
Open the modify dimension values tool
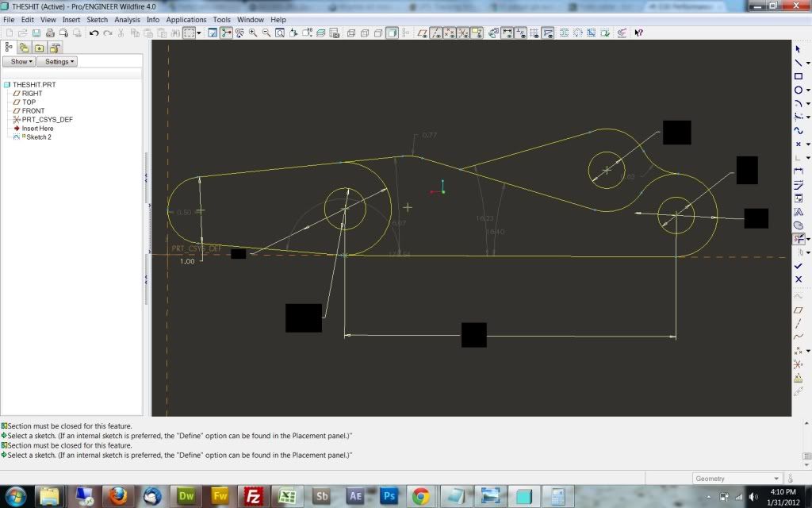[798, 184]
